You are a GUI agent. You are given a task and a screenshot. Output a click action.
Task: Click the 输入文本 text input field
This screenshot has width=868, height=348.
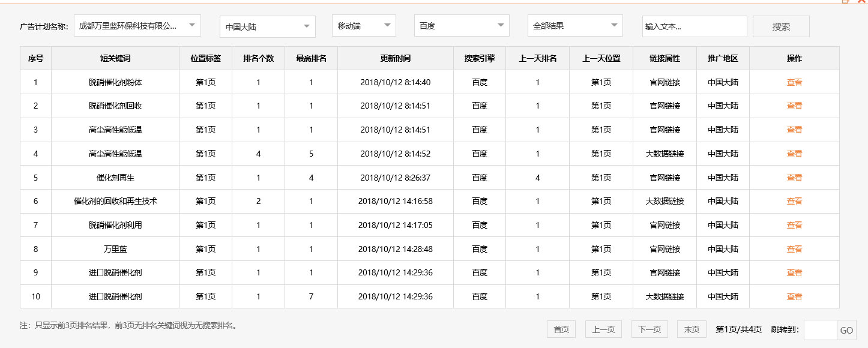[694, 26]
